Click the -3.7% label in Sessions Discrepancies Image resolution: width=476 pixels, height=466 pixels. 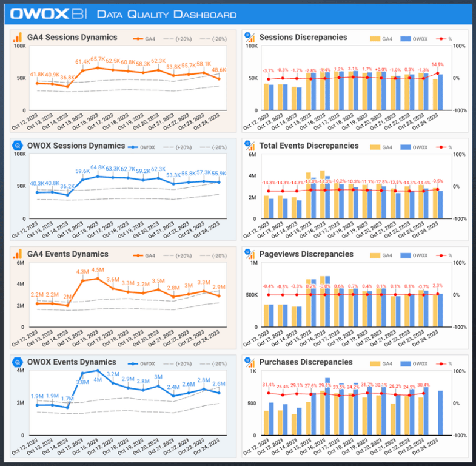point(269,70)
